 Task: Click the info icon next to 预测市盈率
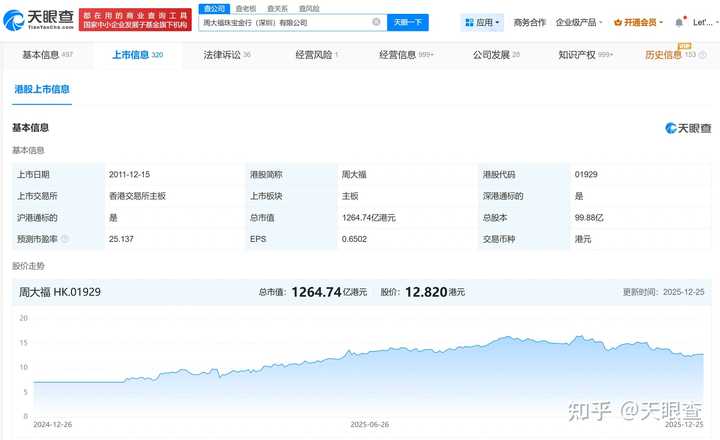pyautogui.click(x=65, y=239)
